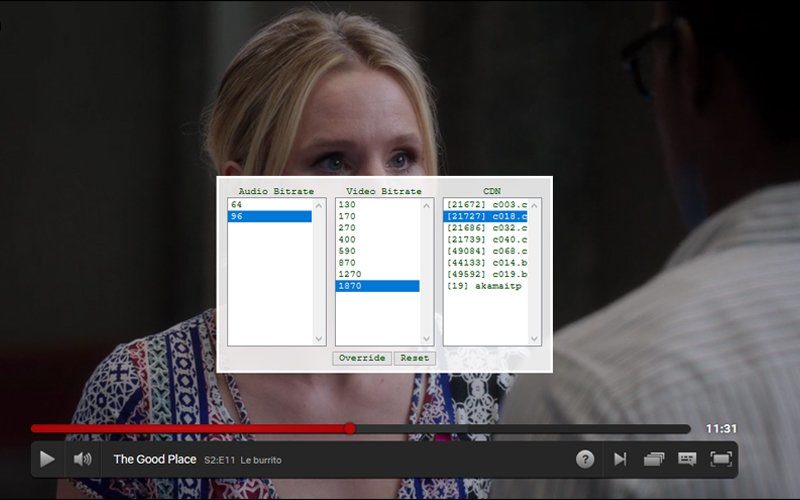Seek in the played red progress bar
Image resolution: width=800 pixels, height=500 pixels.
pyautogui.click(x=187, y=429)
